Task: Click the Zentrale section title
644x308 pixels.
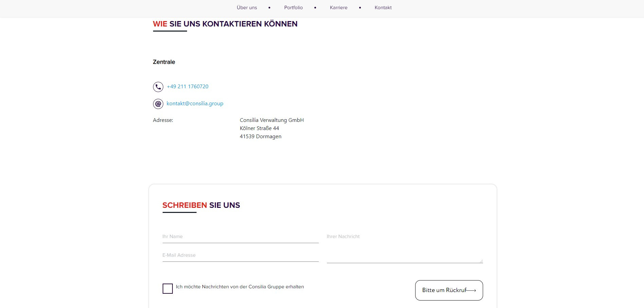Action: (x=164, y=62)
